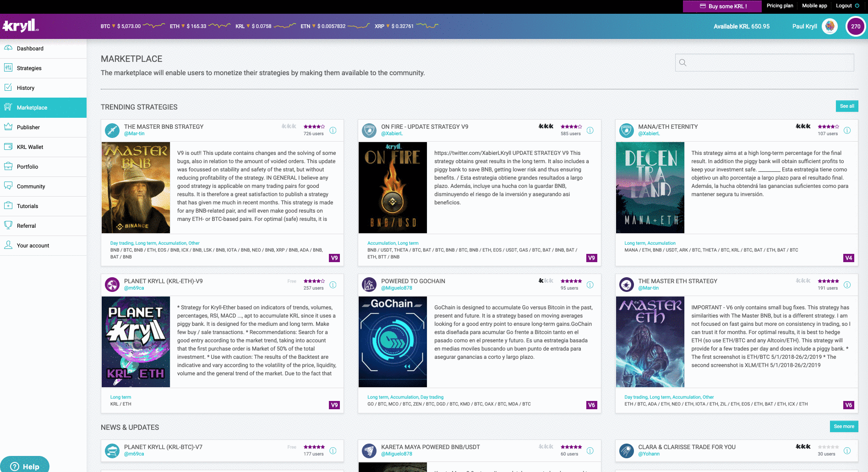Open @XabierL link under MANA/ETH Eternity
The width and height of the screenshot is (868, 472).
(649, 134)
